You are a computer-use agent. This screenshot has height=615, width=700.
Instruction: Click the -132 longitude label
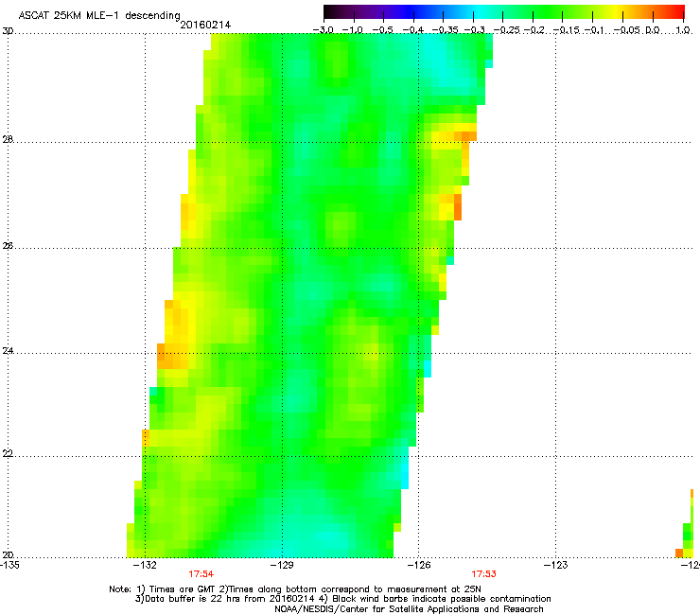click(145, 565)
